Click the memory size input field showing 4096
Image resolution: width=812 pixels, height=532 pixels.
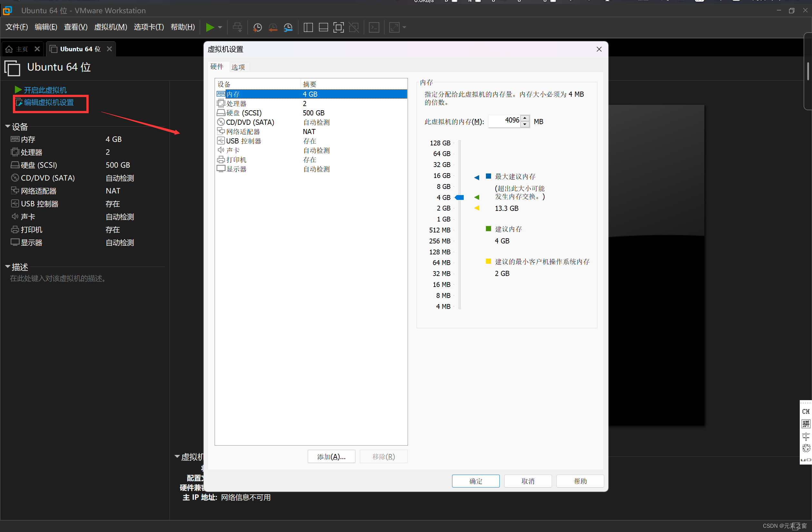coord(504,121)
